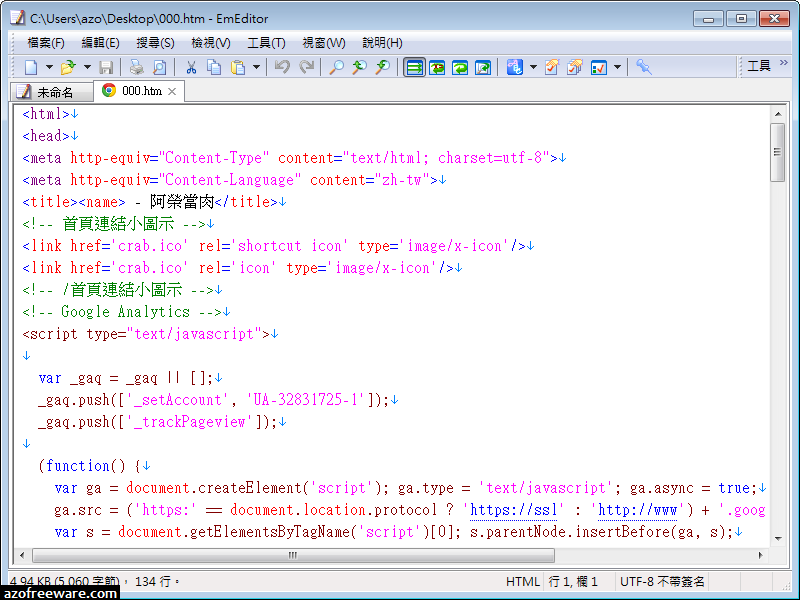Open the 編輯(E) menu
Screen dimensions: 800x600
click(101, 43)
